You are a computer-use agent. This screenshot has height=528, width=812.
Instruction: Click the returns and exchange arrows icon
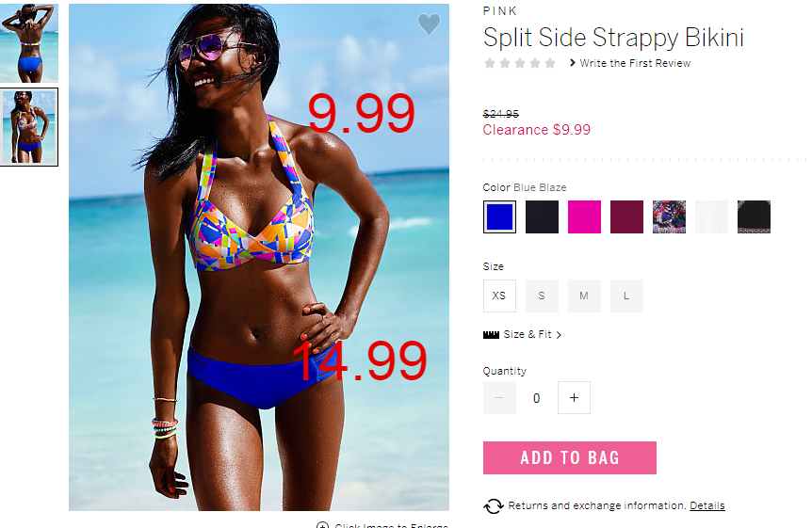(x=493, y=505)
